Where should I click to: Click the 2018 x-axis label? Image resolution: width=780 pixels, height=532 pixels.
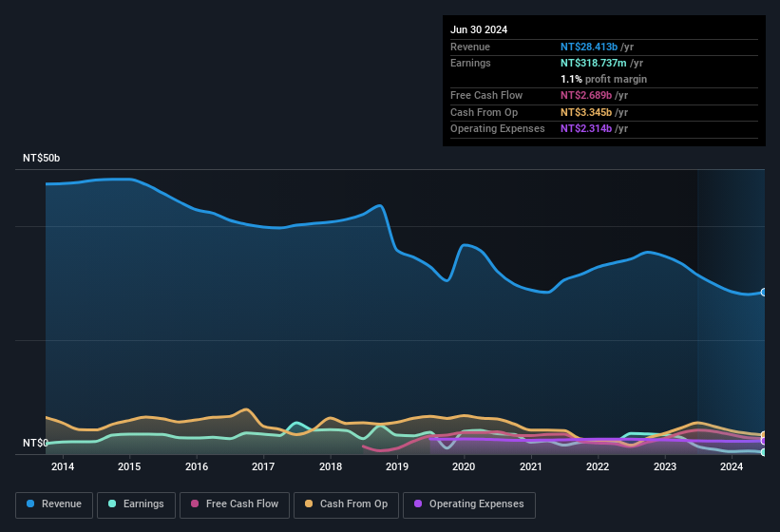click(331, 466)
